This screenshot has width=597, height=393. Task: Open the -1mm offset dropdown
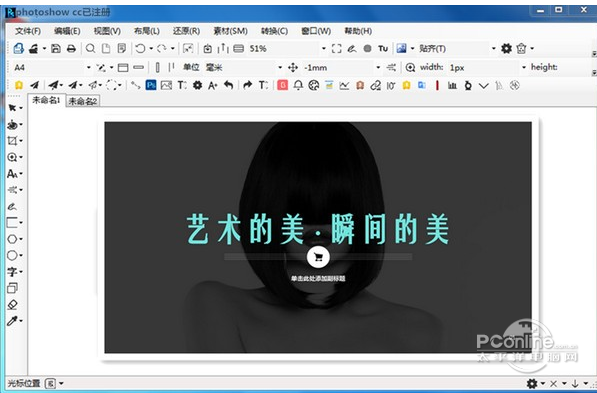[378, 67]
